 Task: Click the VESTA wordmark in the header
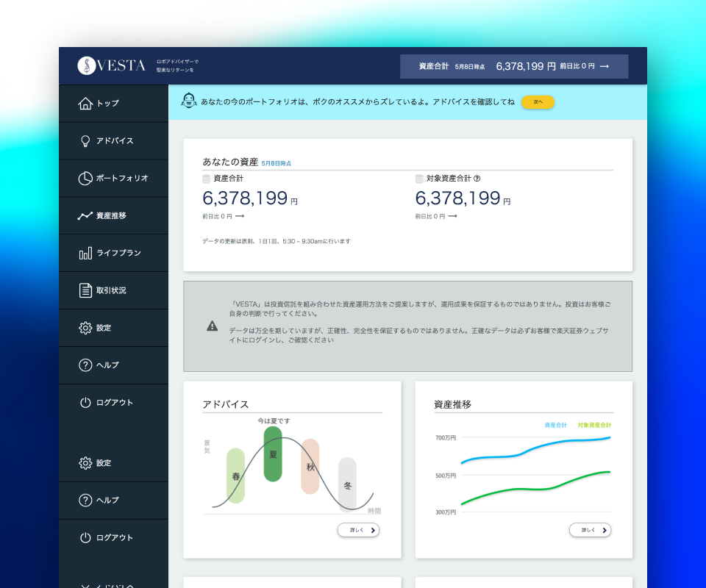click(121, 65)
